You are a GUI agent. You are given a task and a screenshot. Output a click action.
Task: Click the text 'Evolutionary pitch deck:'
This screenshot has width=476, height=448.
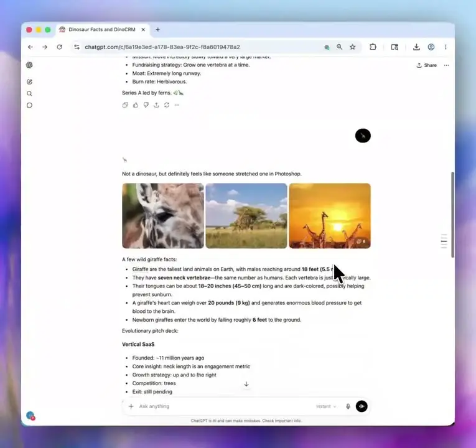[150, 331]
